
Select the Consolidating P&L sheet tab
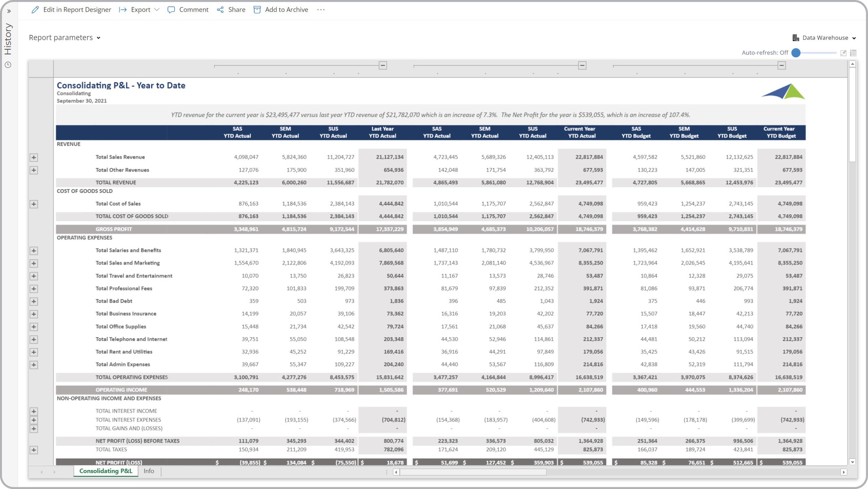pyautogui.click(x=106, y=471)
